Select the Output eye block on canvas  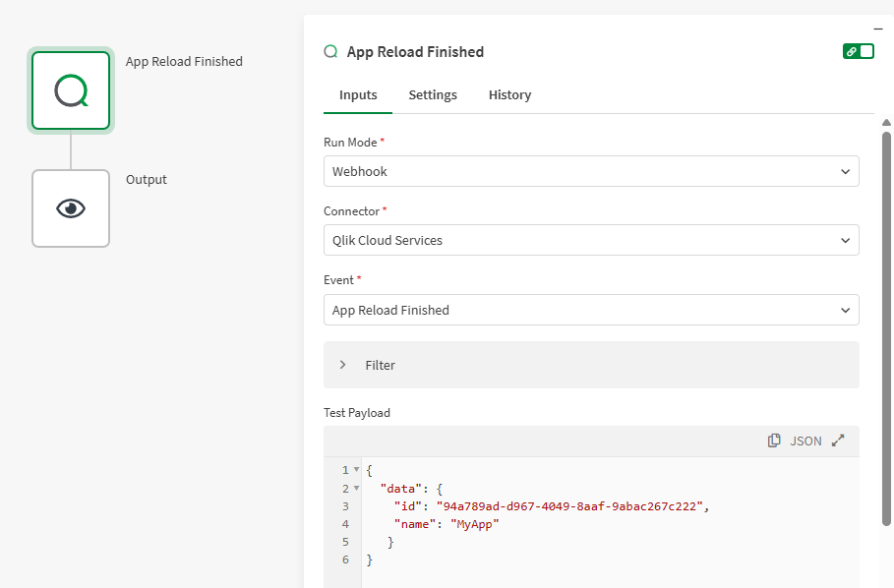[x=71, y=208]
